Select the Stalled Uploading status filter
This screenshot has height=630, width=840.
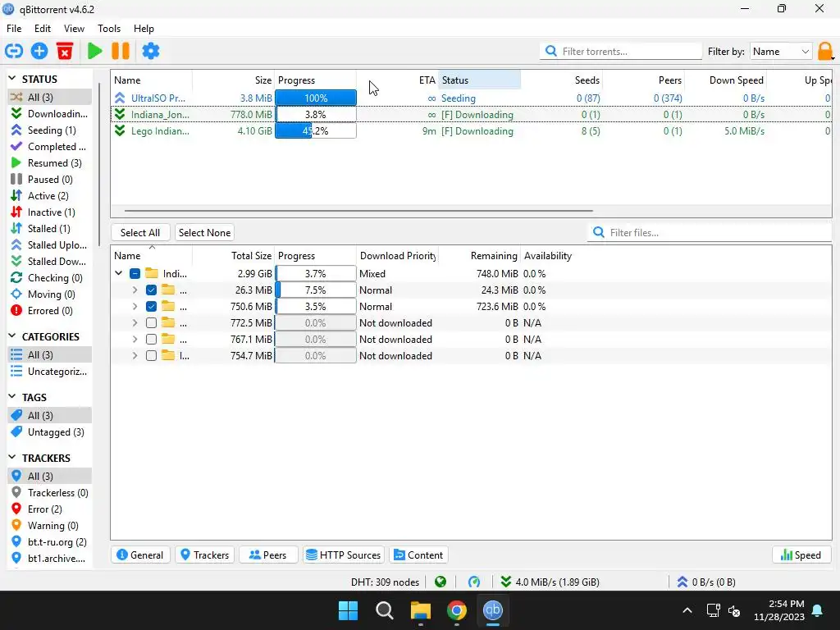coord(50,245)
